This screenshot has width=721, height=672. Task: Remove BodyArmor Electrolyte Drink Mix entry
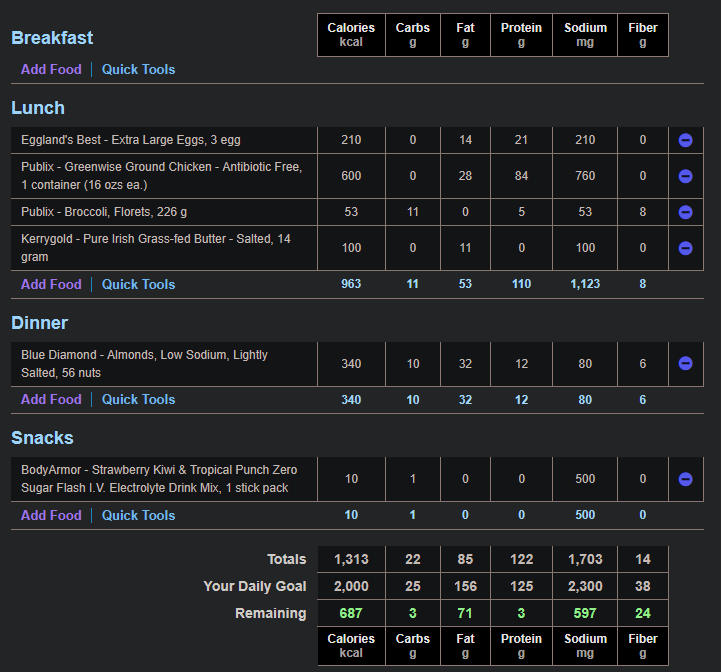point(685,479)
